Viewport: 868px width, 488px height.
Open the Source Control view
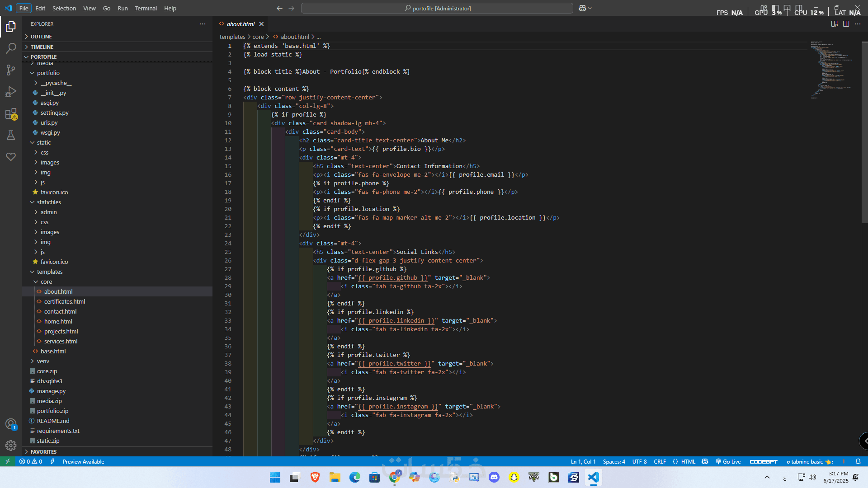tap(11, 70)
